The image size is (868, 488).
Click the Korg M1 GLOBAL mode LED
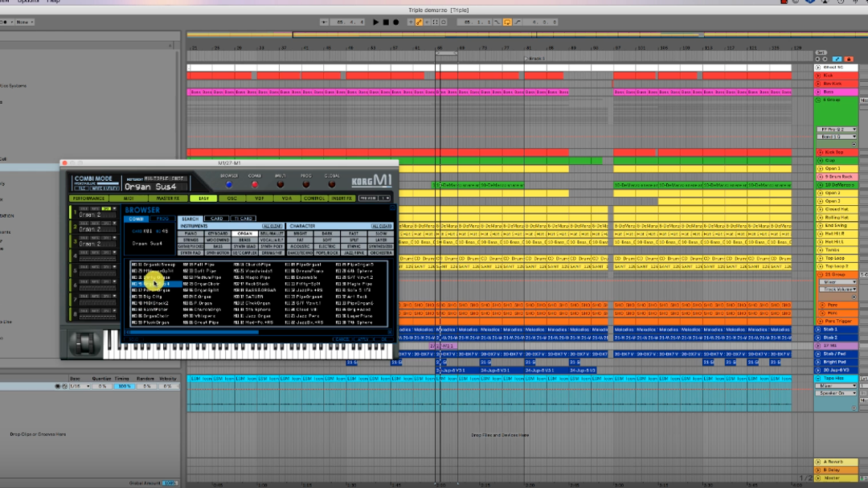coord(331,183)
